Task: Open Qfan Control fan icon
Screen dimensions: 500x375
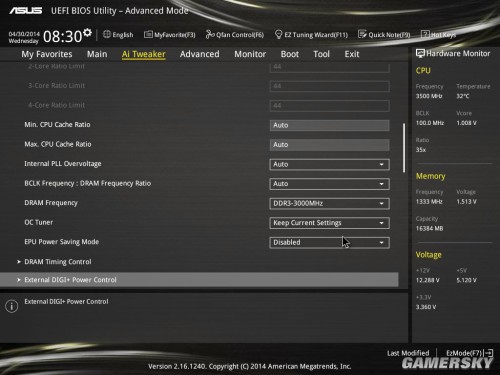Action: [x=210, y=34]
